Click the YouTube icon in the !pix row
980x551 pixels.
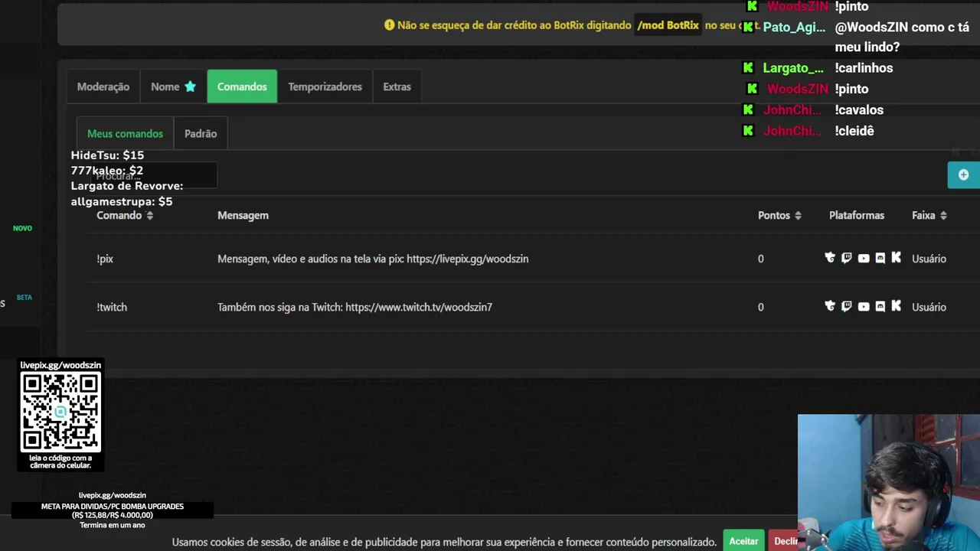[x=864, y=259]
